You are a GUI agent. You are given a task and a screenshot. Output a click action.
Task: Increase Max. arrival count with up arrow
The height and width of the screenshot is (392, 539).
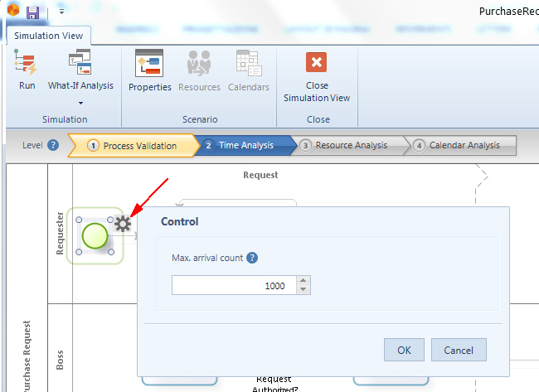(303, 280)
